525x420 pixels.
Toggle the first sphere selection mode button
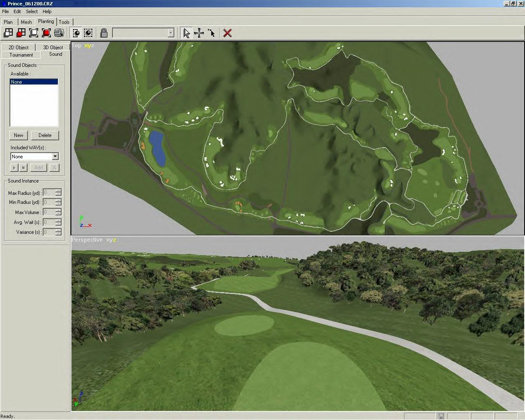[76, 33]
